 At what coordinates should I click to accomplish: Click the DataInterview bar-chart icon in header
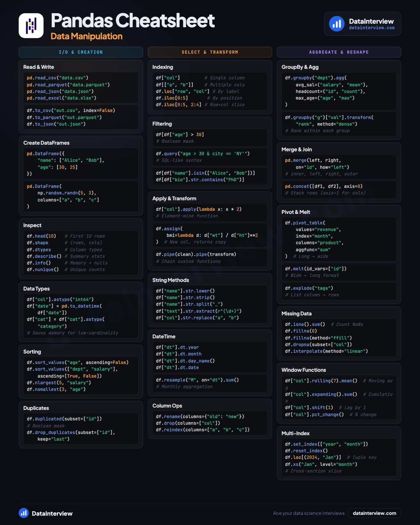pyautogui.click(x=336, y=24)
